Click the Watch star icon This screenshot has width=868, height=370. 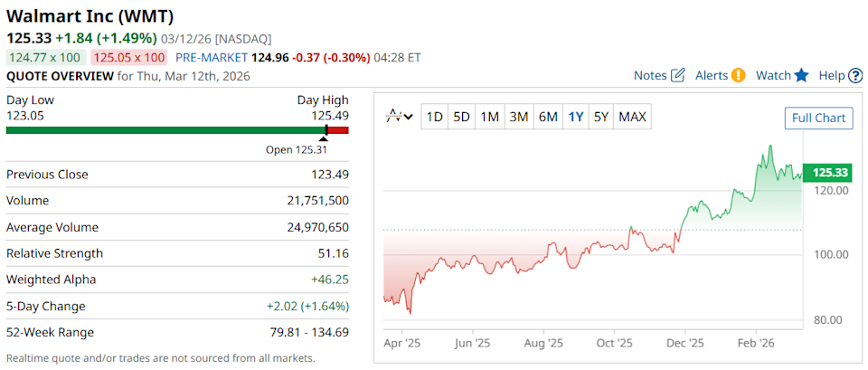tap(801, 75)
